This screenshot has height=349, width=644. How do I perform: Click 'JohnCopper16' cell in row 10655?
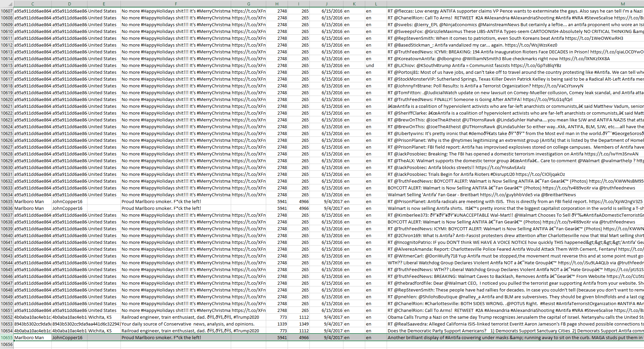point(69,337)
